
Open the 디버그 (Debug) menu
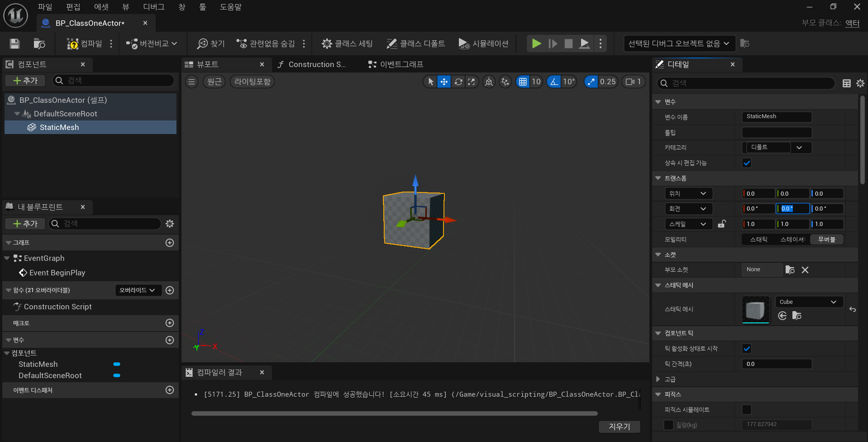154,7
